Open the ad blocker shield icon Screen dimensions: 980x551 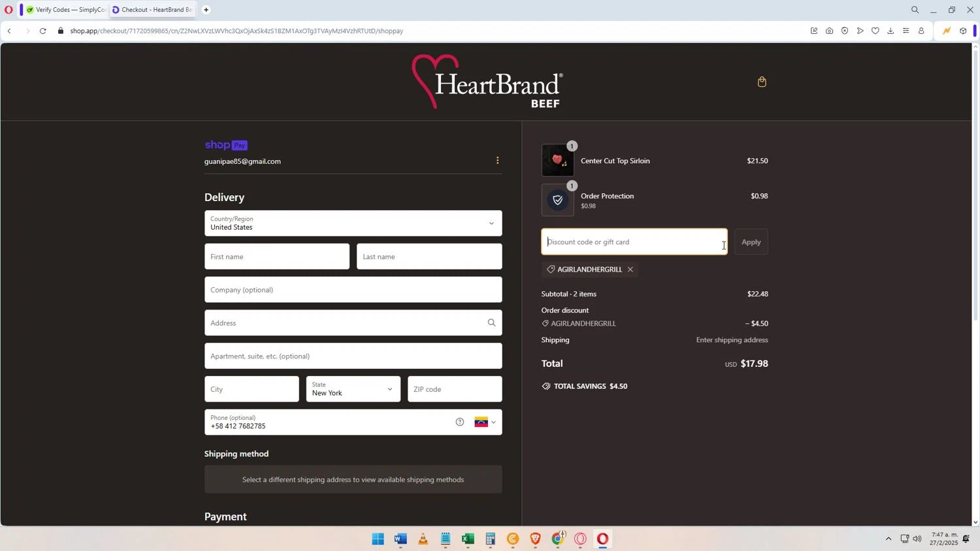pos(845,31)
